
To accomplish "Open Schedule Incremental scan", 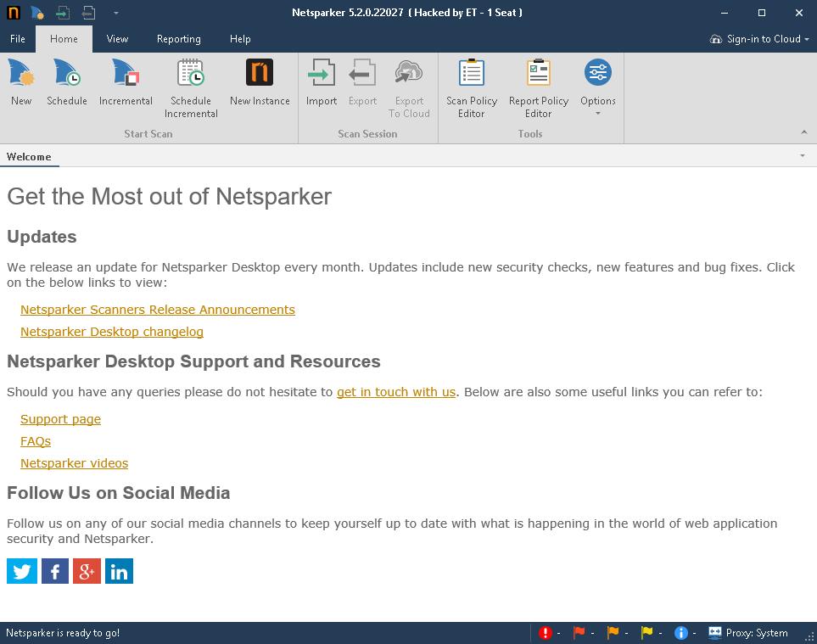I will pyautogui.click(x=191, y=88).
